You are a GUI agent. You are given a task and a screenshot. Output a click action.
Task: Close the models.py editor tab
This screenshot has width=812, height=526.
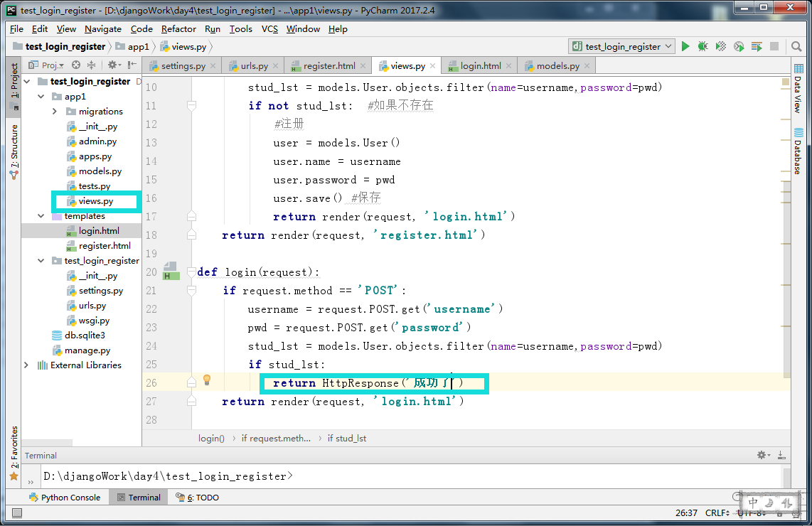tap(587, 65)
